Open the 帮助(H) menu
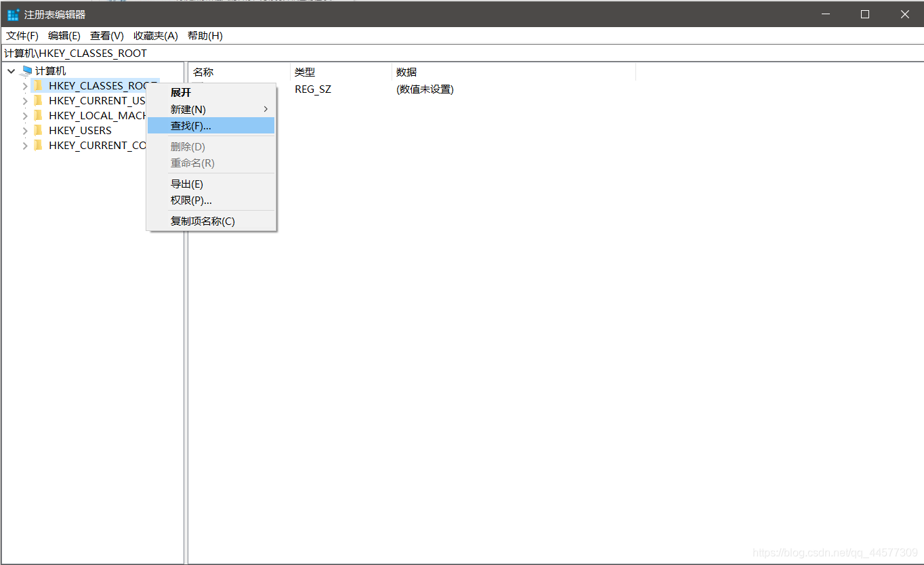The image size is (924, 565). pyautogui.click(x=205, y=36)
